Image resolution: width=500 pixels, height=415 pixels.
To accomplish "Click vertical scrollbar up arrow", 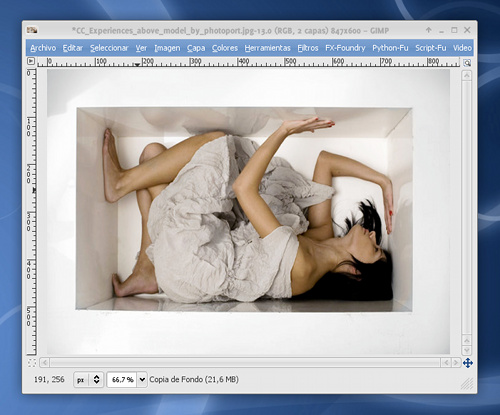I will [x=467, y=76].
